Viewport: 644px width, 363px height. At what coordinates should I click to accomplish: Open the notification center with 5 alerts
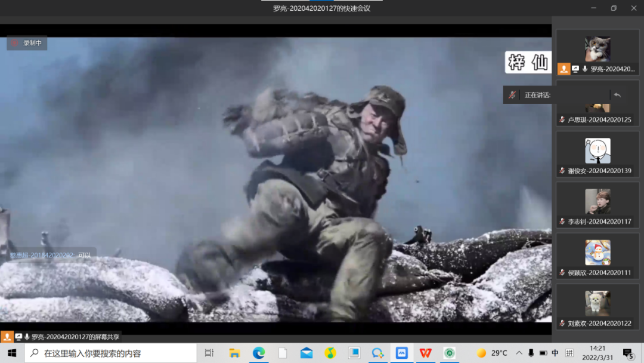pyautogui.click(x=628, y=353)
